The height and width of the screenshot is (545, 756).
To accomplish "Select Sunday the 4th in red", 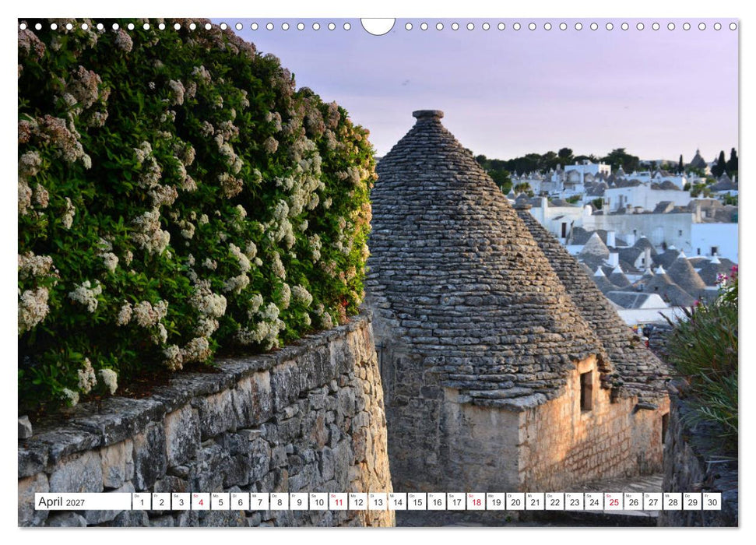I will pyautogui.click(x=201, y=501).
